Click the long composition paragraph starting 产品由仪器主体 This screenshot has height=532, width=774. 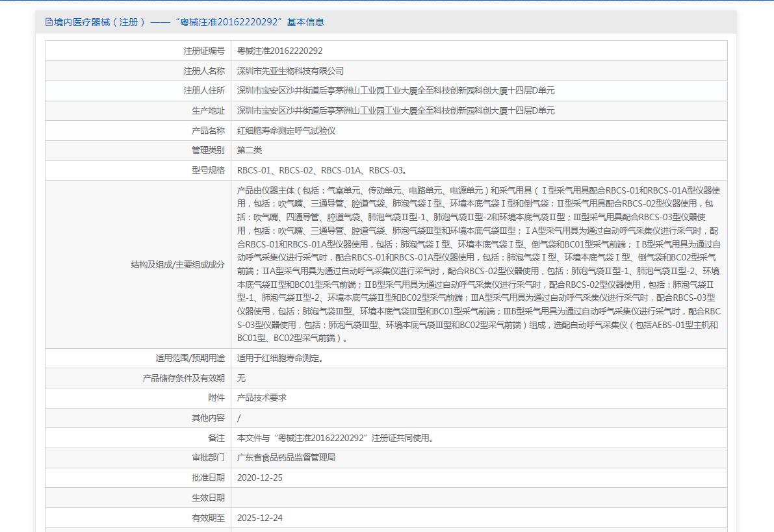479,264
